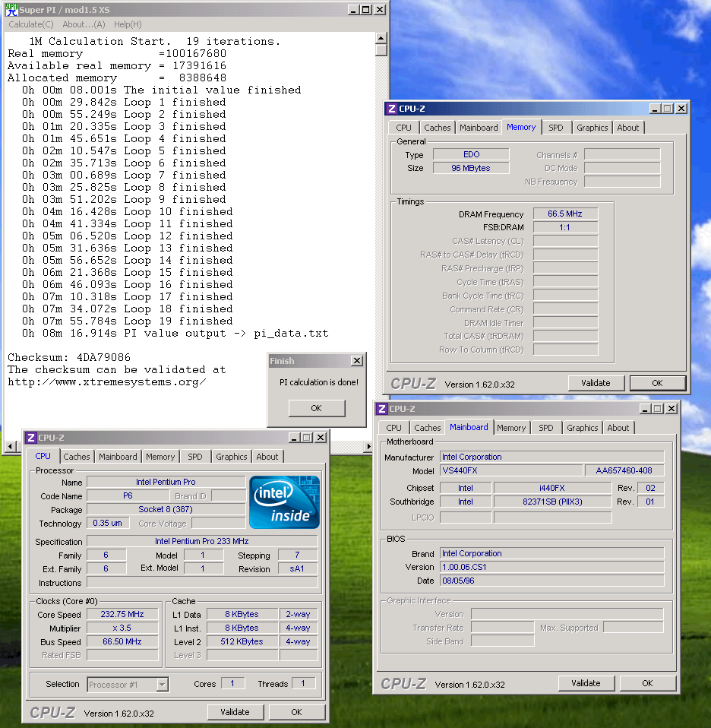Click the Core Speed value field
This screenshot has height=728, width=711.
[x=122, y=614]
